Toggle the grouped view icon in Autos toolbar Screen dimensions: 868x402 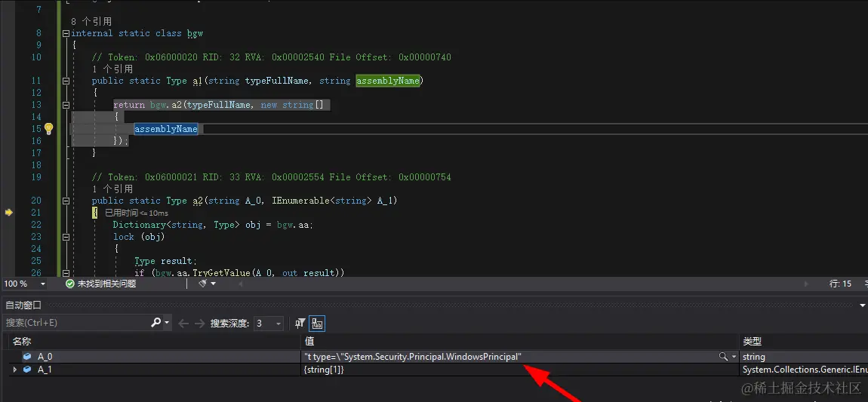tap(317, 323)
